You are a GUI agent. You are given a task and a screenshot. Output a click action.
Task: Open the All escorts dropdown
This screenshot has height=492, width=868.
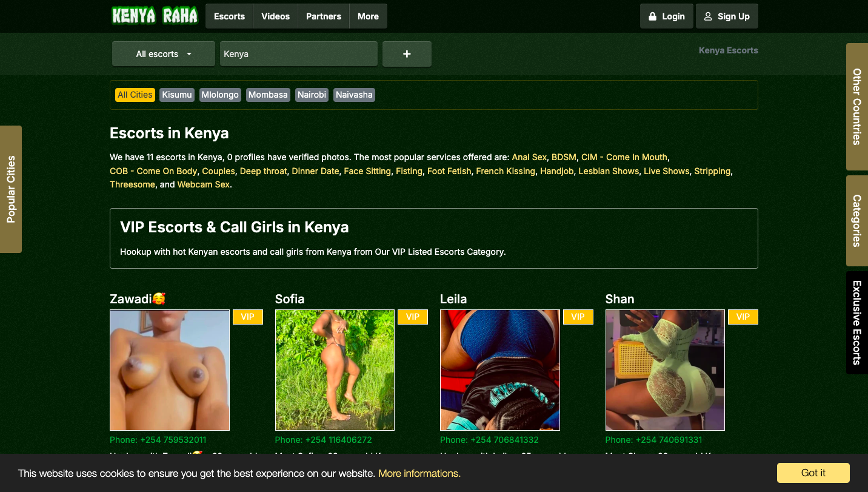pyautogui.click(x=164, y=54)
